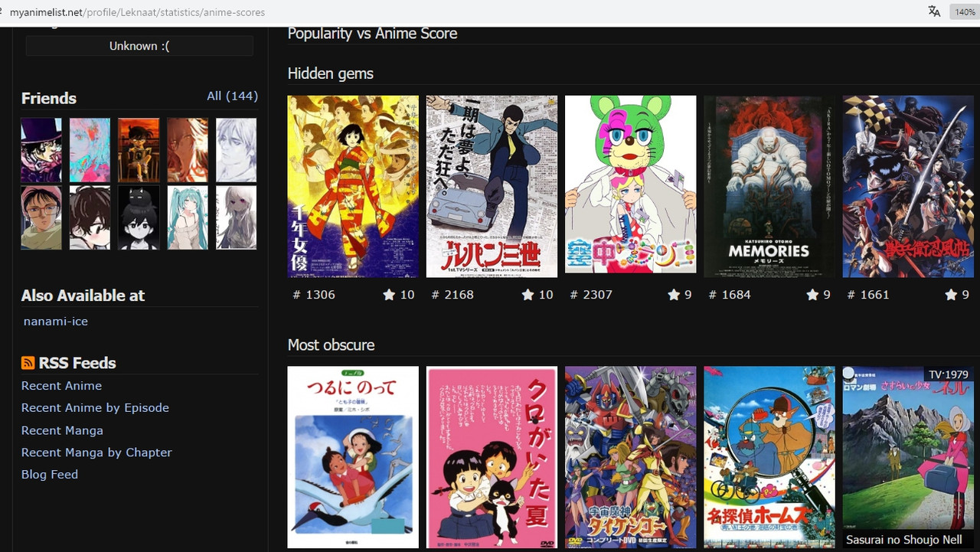The height and width of the screenshot is (552, 980).
Task: Open Recent Manga by Chapter feed
Action: tap(96, 452)
